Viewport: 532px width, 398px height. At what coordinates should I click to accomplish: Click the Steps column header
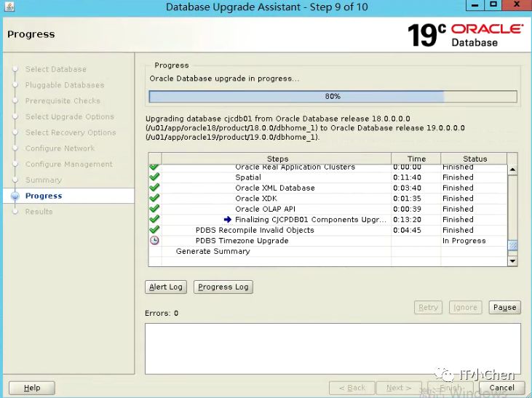click(x=277, y=159)
